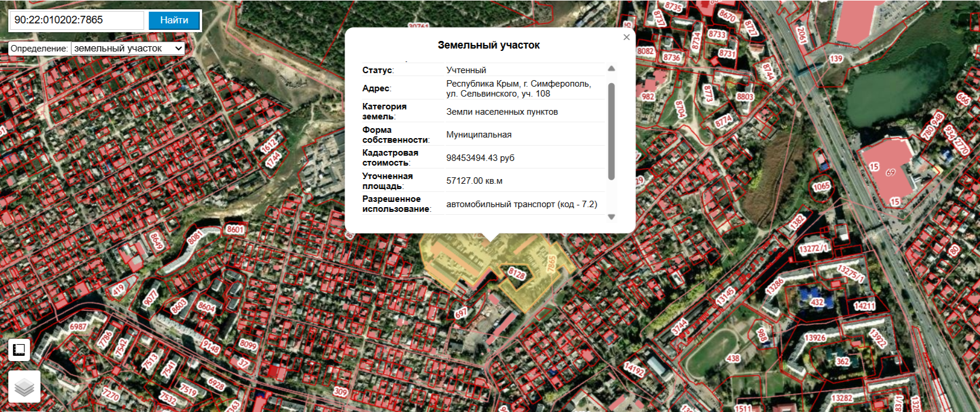Screen dimensions: 980x412
Task: Select parcel labeled 14211
Action: coord(864,305)
